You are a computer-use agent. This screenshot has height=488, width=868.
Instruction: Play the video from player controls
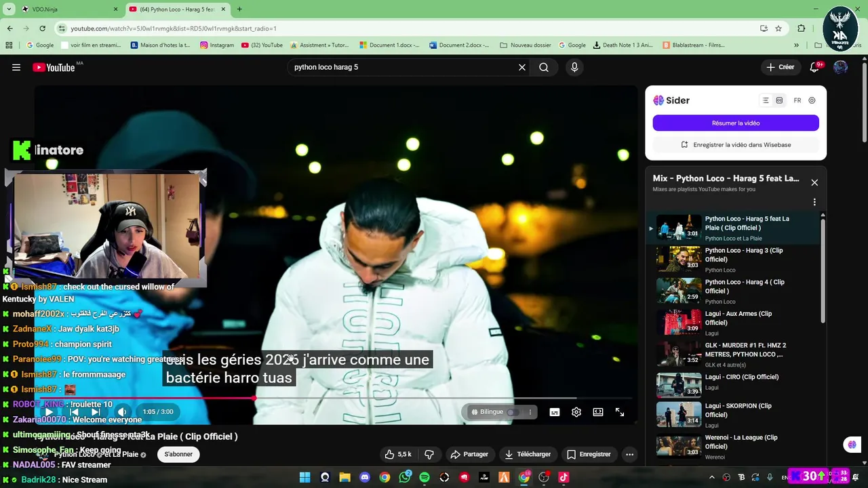tap(49, 412)
